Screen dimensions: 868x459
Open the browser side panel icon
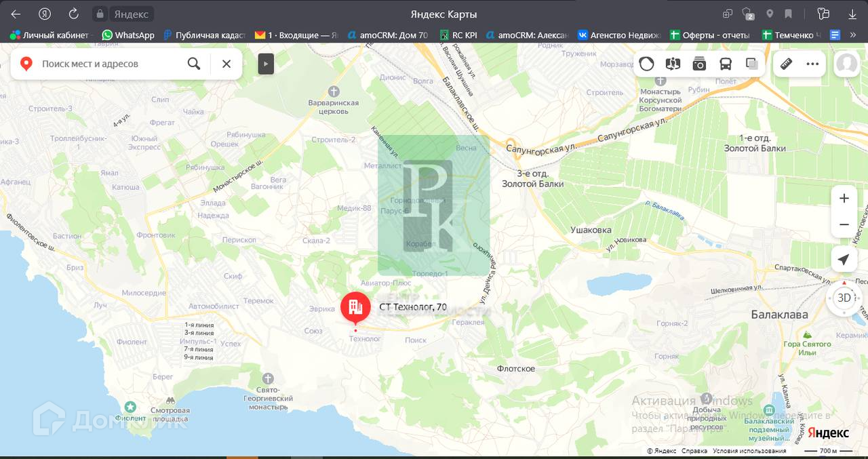823,14
